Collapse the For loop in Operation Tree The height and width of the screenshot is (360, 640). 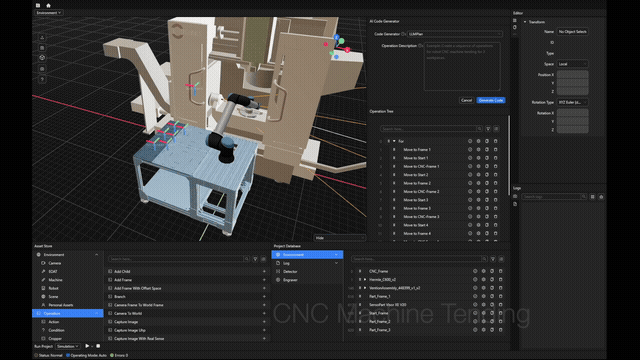tap(394, 141)
